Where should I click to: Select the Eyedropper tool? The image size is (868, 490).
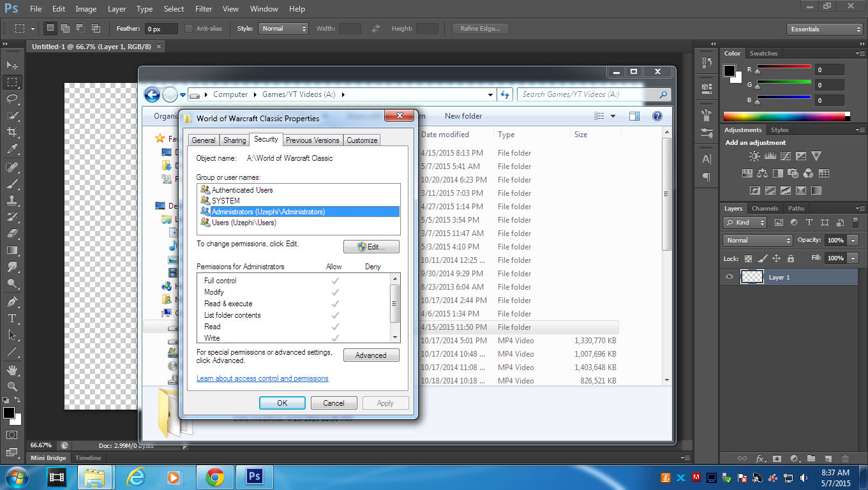[x=12, y=149]
